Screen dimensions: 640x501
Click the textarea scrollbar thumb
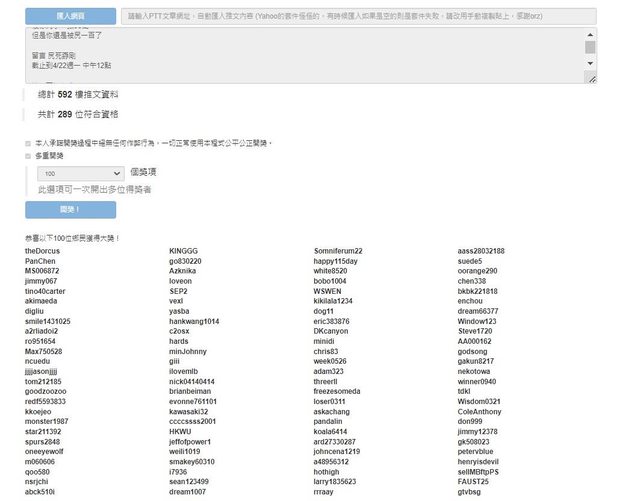tap(590, 47)
